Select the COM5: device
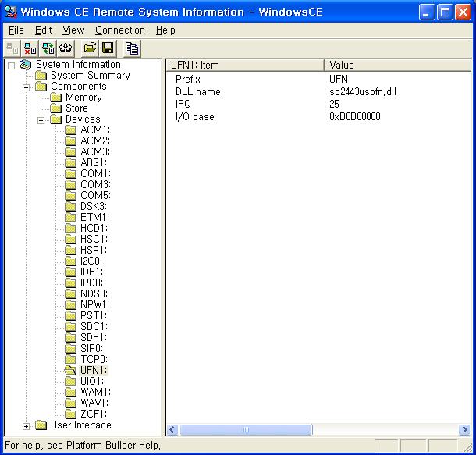Image resolution: width=476 pixels, height=455 pixels. pyautogui.click(x=95, y=195)
